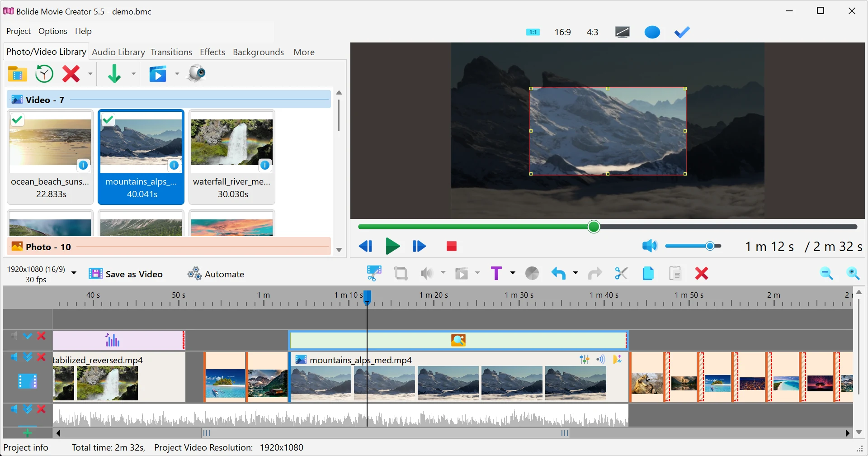The width and height of the screenshot is (868, 456).
Task: Open dropdown next to text T tool
Action: coord(513,273)
